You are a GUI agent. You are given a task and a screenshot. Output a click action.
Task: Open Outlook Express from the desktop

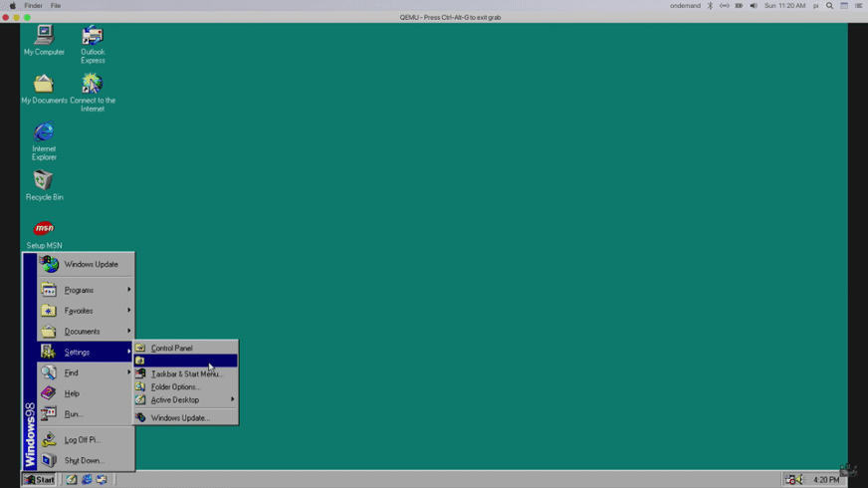click(x=93, y=37)
